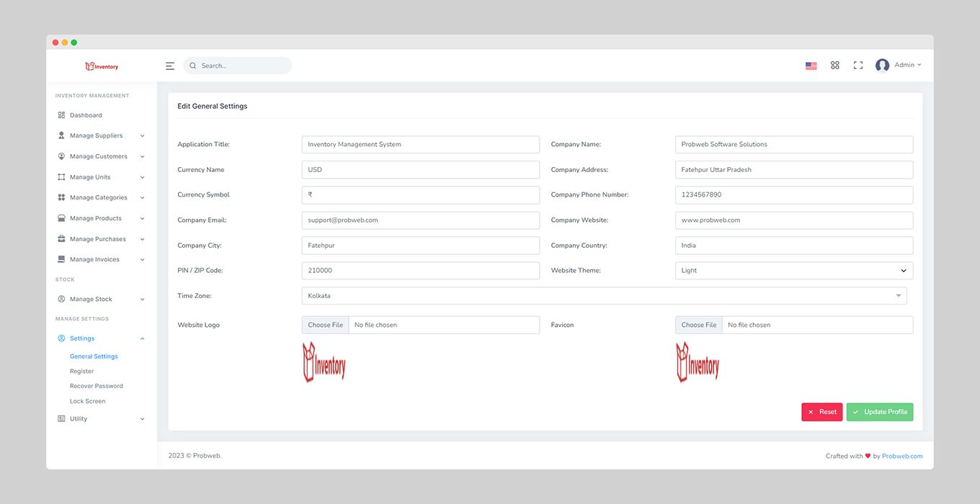Open the Time Zone Kolkata dropdown
This screenshot has width=980, height=504.
point(604,296)
